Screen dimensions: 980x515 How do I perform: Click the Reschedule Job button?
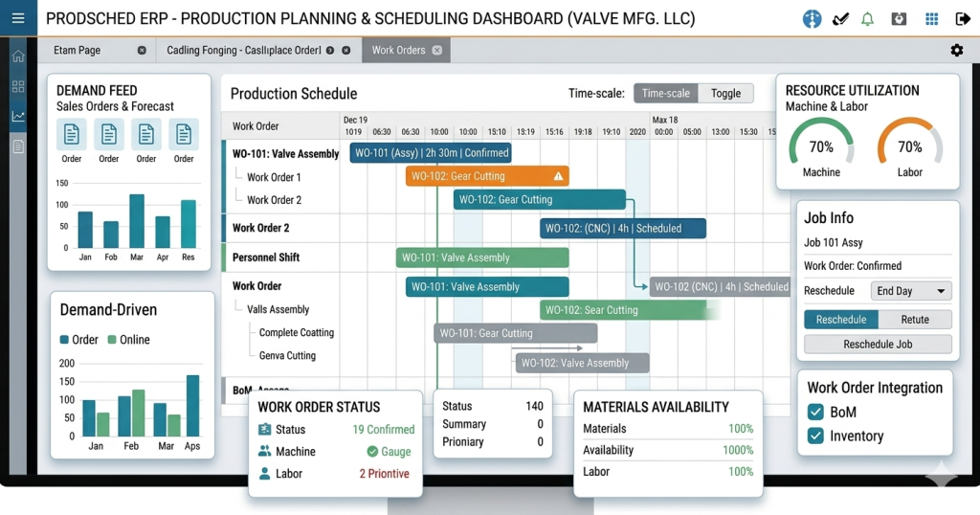(878, 345)
